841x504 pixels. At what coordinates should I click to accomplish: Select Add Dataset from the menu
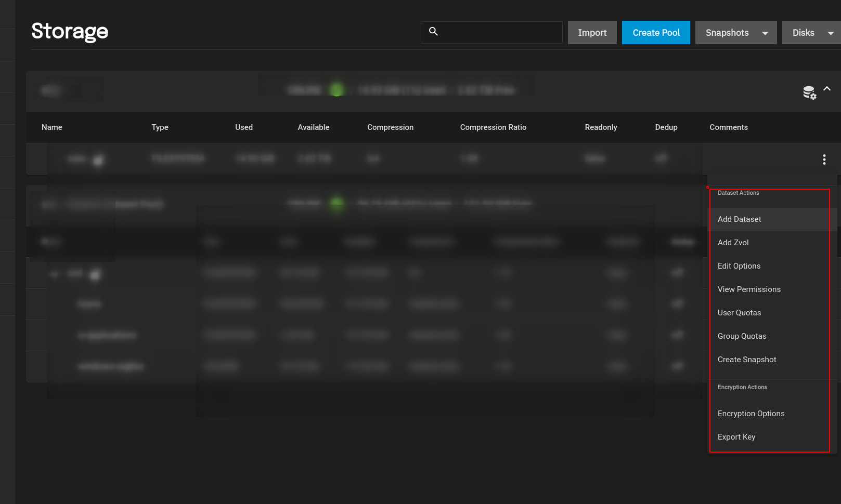point(772,219)
